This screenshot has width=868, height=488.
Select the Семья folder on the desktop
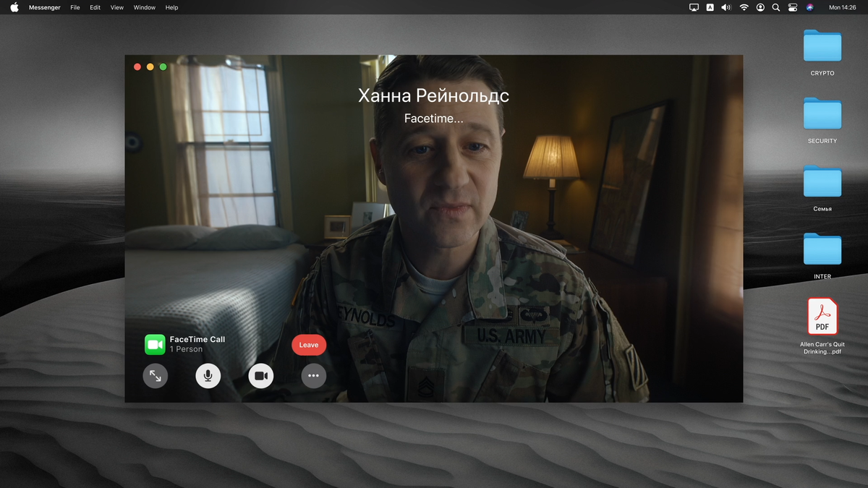[822, 188]
